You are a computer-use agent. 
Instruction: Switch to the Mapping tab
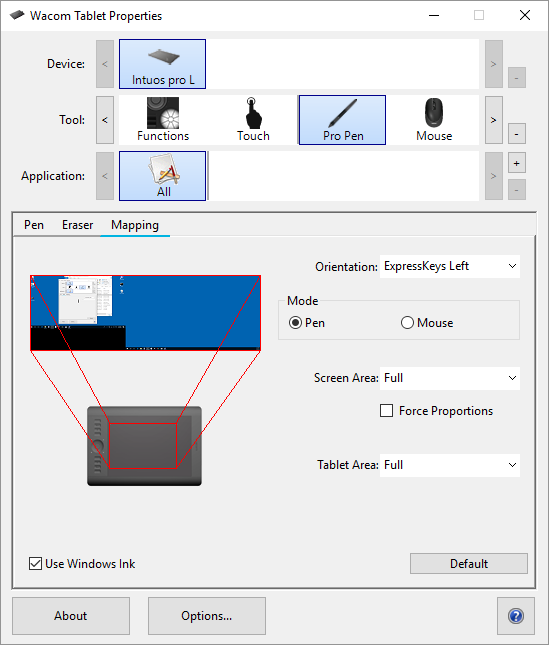pyautogui.click(x=135, y=225)
